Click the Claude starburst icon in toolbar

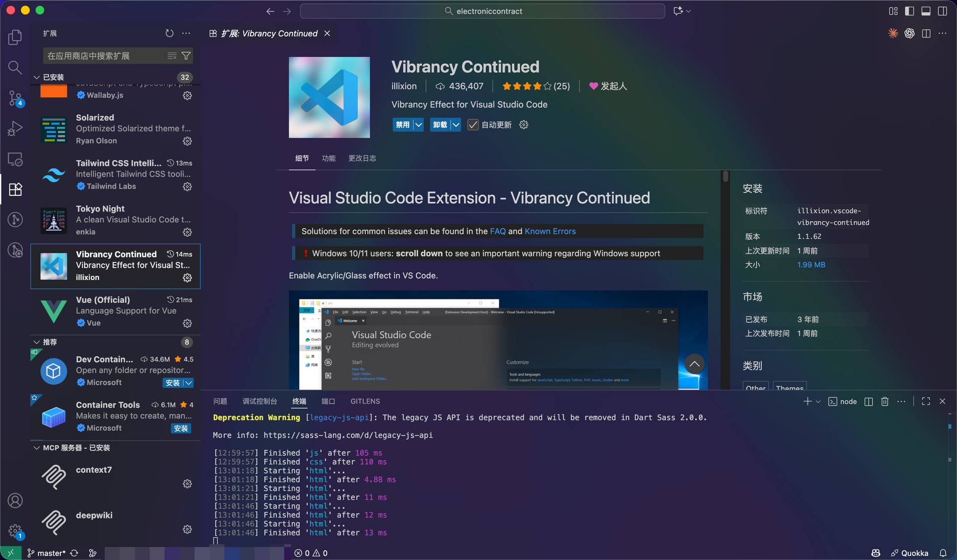coord(893,33)
